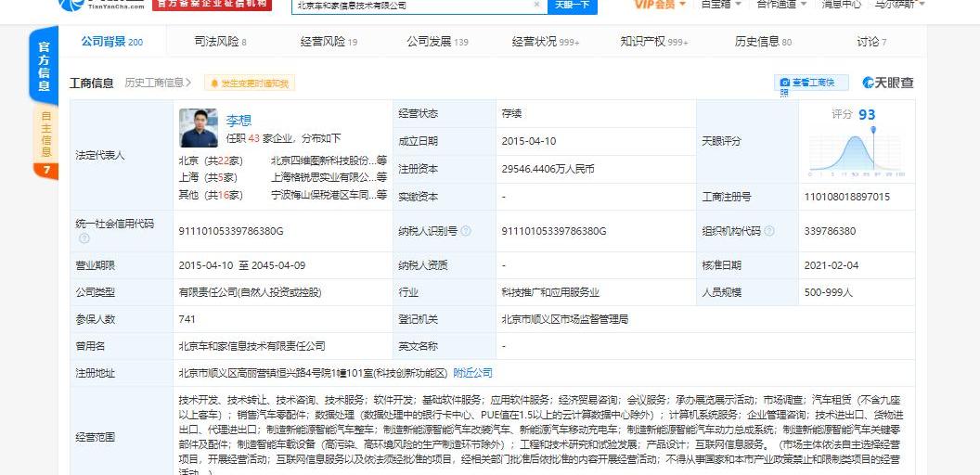Clear the search box with the X icon
The height and width of the screenshot is (475, 980).
coord(536,5)
